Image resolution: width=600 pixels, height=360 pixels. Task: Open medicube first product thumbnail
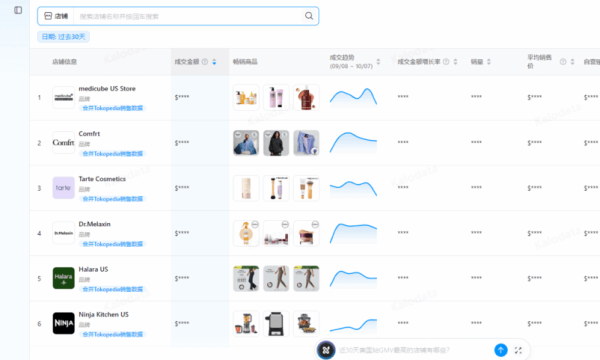[246, 98]
